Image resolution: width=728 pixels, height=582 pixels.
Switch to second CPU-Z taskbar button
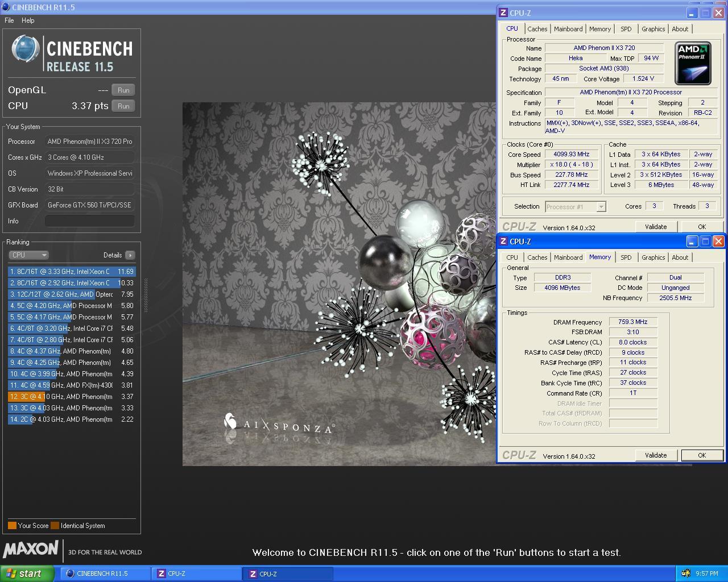point(287,573)
